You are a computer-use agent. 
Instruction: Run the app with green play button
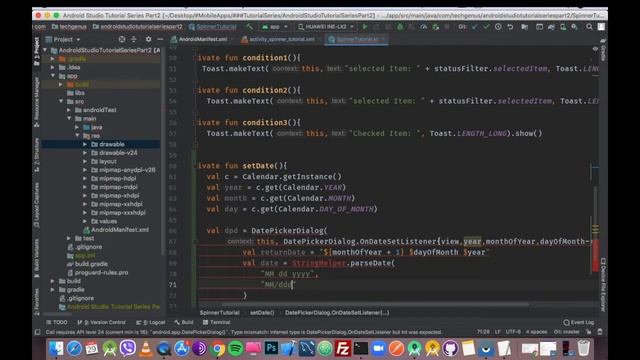click(365, 27)
